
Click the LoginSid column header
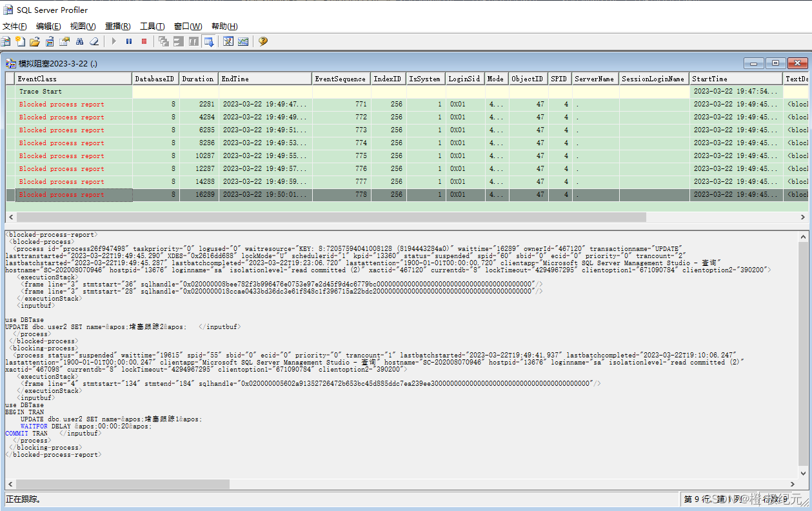[x=465, y=79]
